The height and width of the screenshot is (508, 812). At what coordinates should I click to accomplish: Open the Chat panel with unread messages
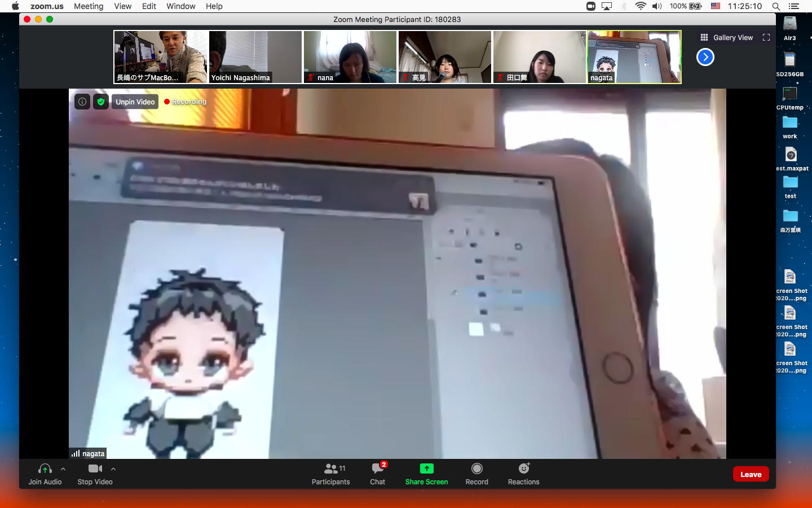point(378,474)
